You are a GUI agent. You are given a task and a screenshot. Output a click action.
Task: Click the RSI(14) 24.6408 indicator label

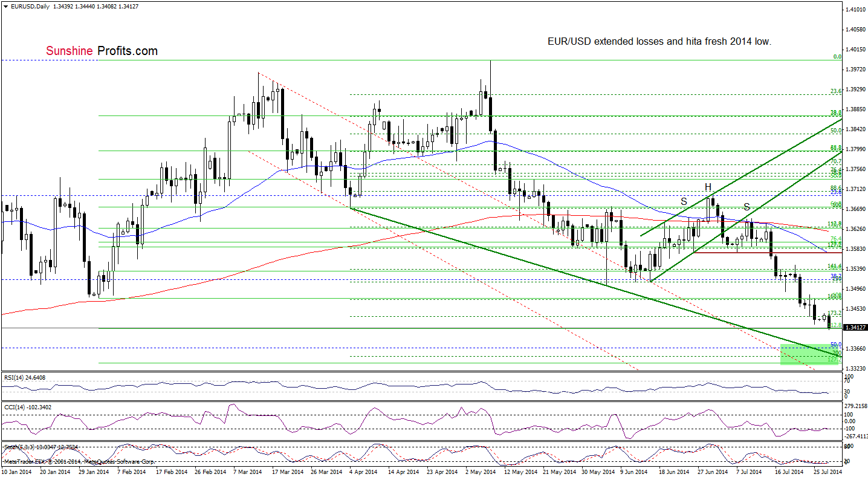coord(25,377)
